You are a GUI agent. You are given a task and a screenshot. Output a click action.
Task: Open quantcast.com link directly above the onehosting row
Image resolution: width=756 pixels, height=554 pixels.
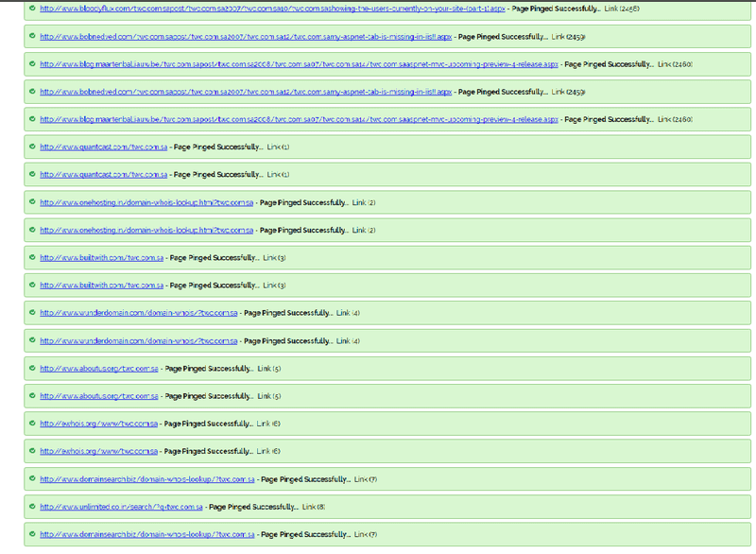[x=104, y=175]
